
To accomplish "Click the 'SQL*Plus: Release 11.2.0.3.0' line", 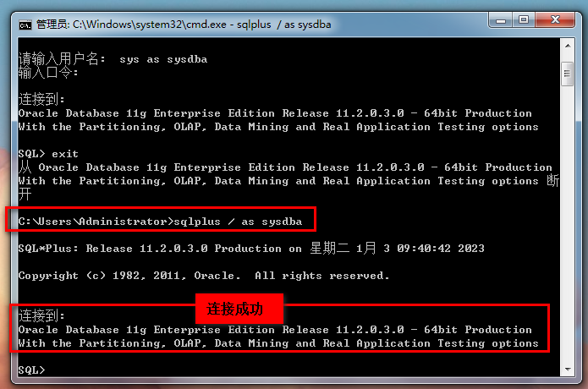I will [251, 248].
